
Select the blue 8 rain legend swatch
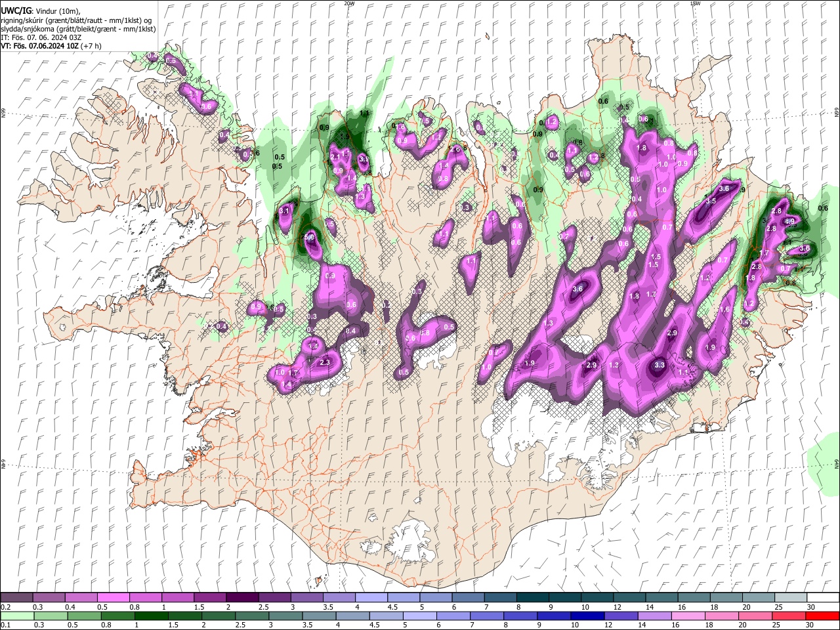[520, 616]
